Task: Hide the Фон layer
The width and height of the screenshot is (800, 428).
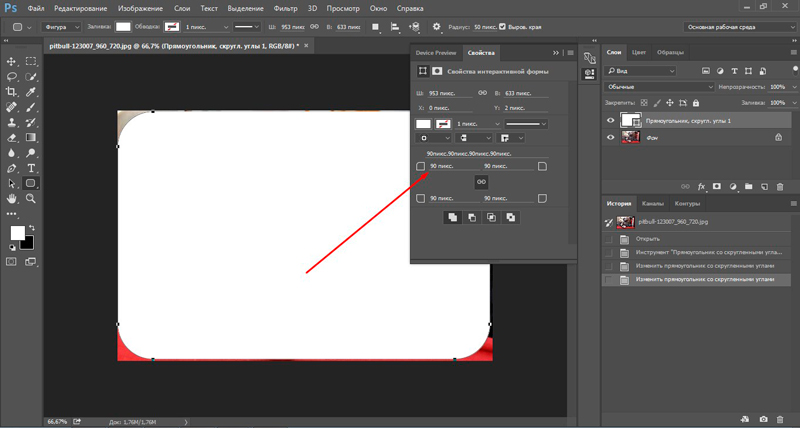Action: 611,138
